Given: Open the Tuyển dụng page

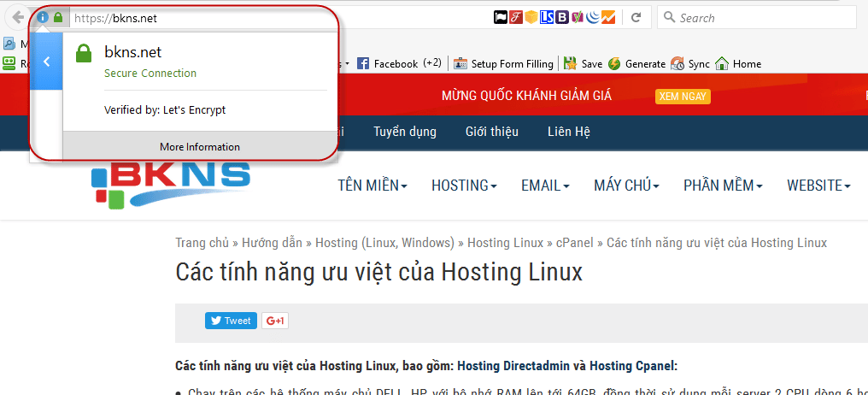Looking at the screenshot, I should [405, 132].
